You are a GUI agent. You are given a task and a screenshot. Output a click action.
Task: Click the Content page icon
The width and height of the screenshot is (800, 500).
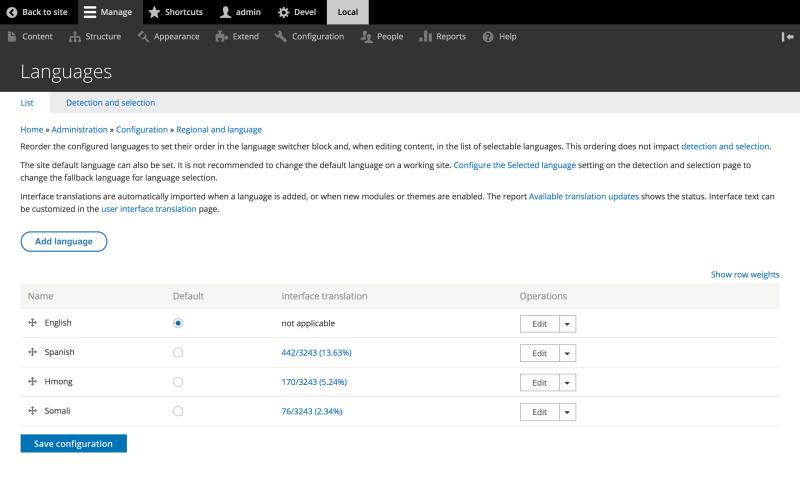click(x=12, y=37)
